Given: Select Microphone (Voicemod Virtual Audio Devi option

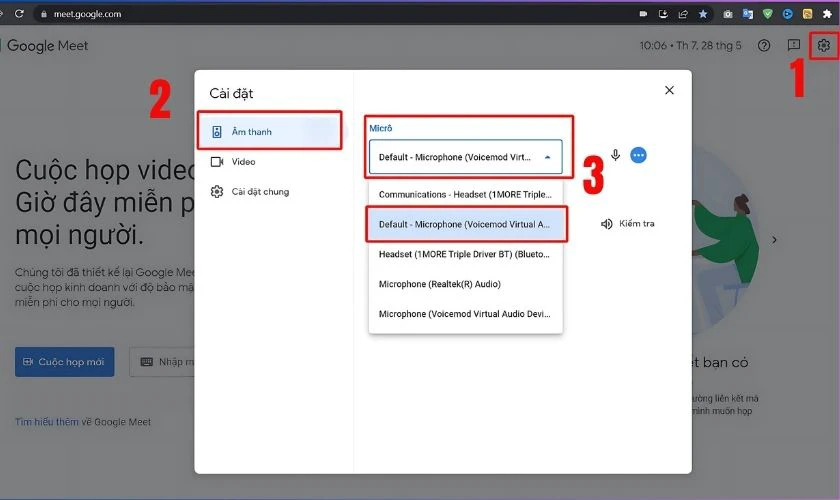Looking at the screenshot, I should point(466,314).
